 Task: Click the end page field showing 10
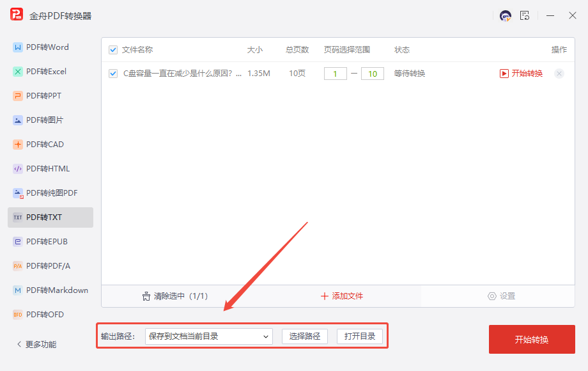tap(373, 74)
